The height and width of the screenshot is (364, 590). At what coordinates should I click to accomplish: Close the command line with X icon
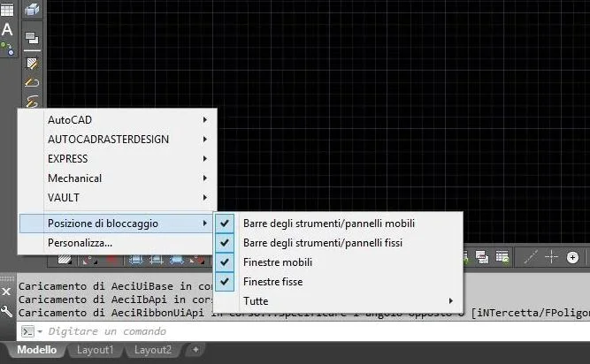point(6,292)
